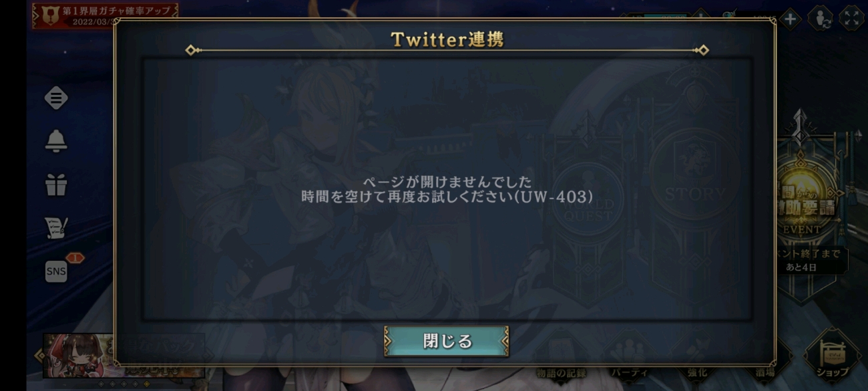This screenshot has width=868, height=391.
Task: Tap the plus icon to add currency
Action: tap(789, 19)
